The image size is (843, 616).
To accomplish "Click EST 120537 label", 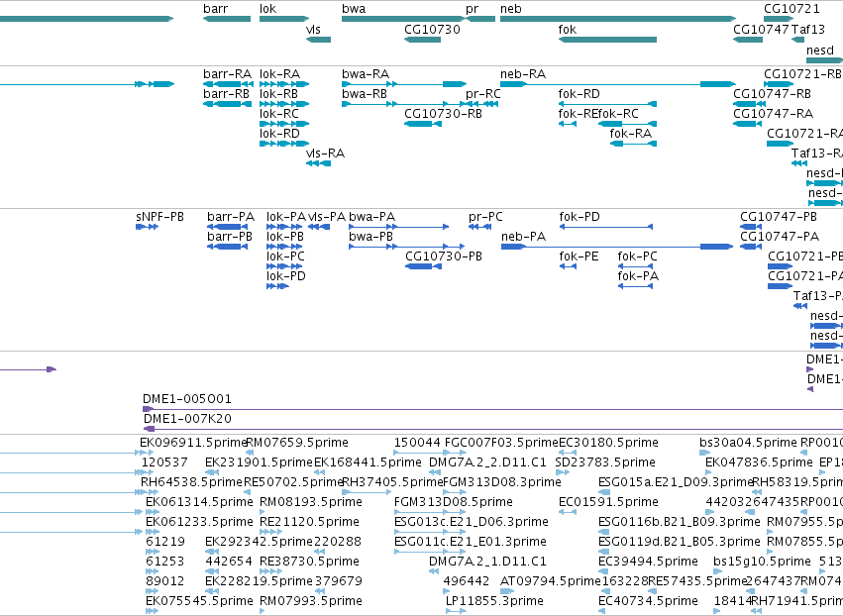I will tap(164, 462).
